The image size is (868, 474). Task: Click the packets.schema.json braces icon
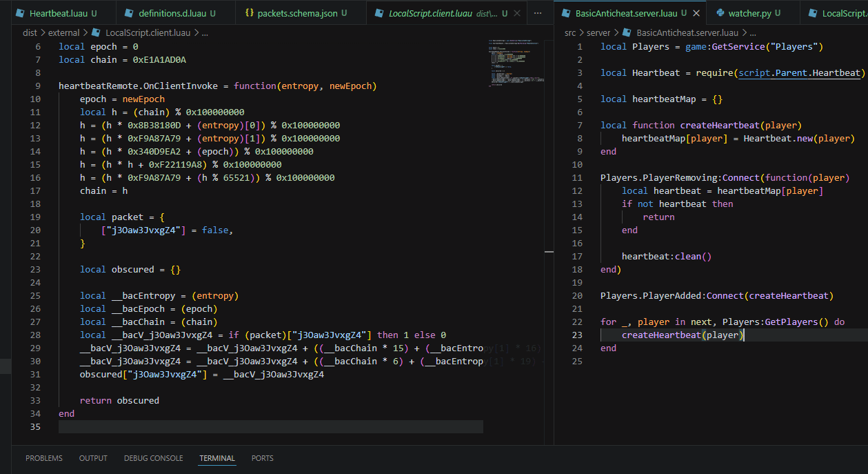tap(249, 13)
